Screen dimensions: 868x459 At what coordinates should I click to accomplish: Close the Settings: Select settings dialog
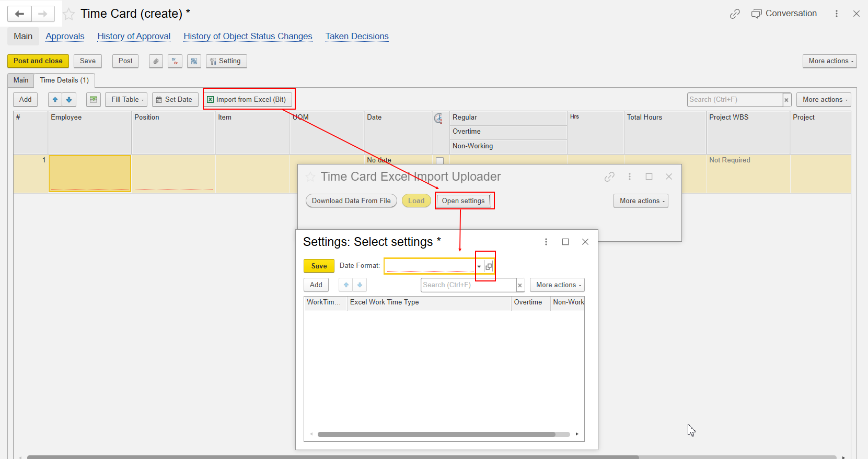pos(585,242)
